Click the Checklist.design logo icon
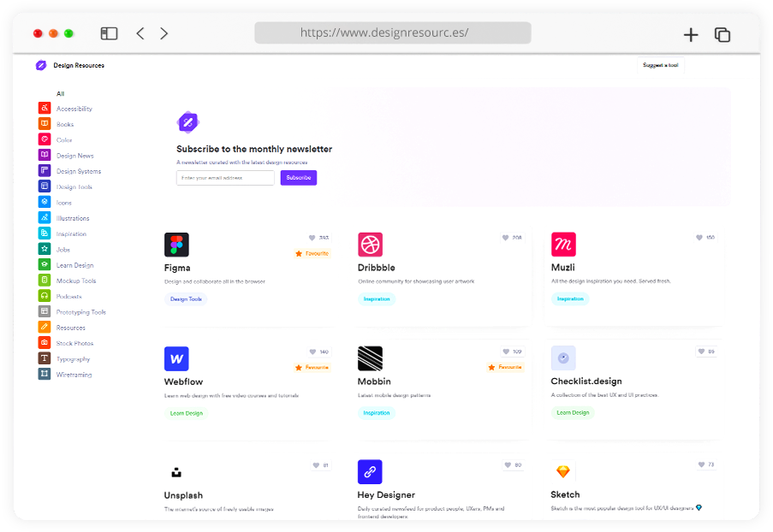This screenshot has width=773, height=532. pyautogui.click(x=563, y=358)
